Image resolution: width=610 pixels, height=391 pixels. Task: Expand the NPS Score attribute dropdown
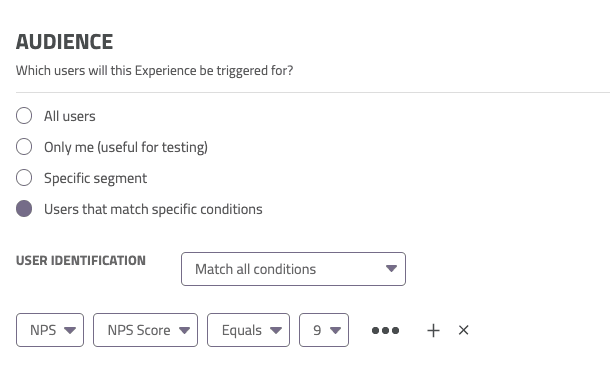[x=145, y=330]
